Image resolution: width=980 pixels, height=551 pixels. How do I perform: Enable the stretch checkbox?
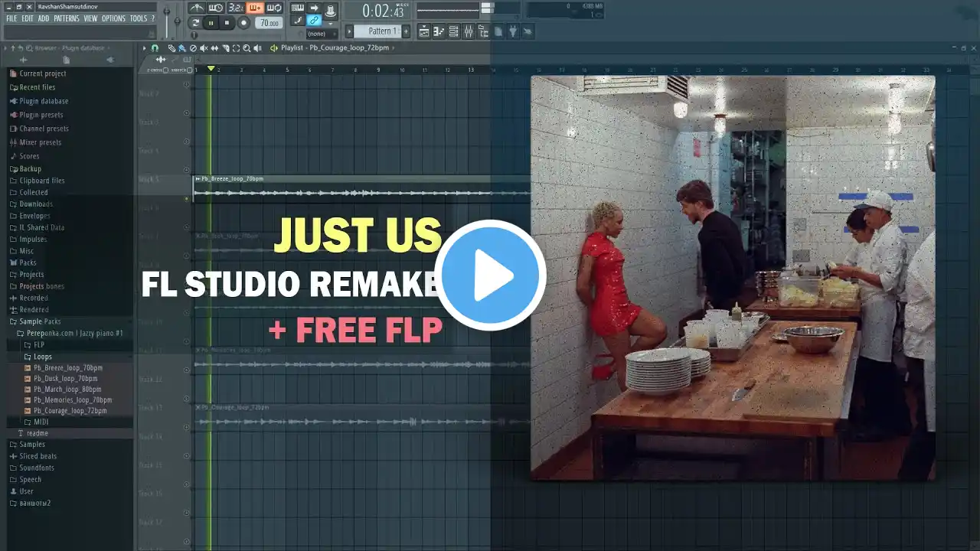pos(189,70)
